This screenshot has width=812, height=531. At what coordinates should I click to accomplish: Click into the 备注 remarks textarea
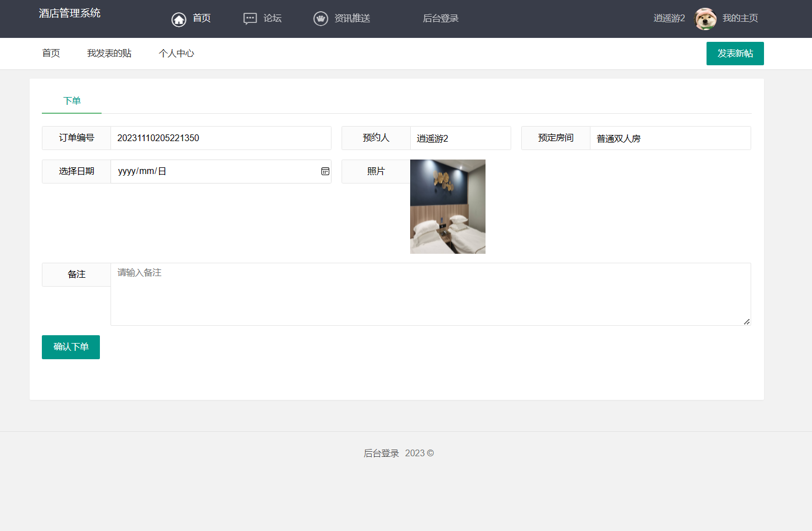click(430, 294)
